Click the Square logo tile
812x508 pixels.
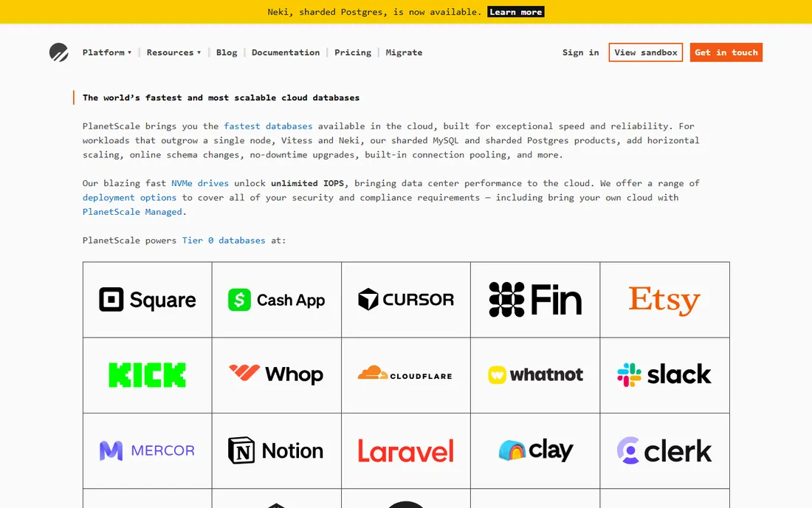tap(148, 300)
